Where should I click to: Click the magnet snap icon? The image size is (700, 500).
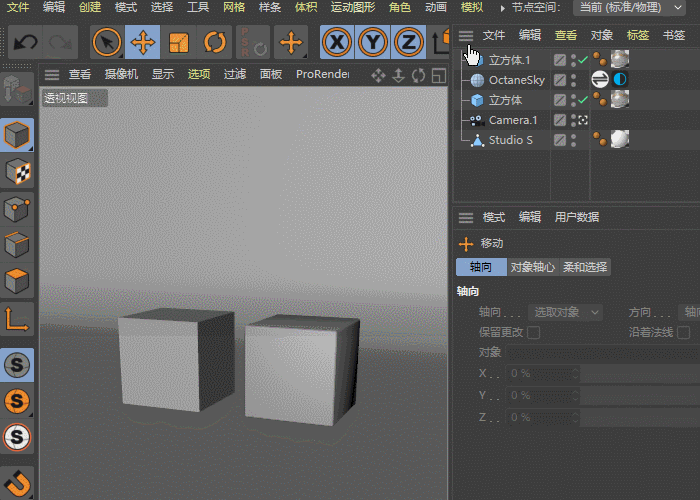coord(17,483)
